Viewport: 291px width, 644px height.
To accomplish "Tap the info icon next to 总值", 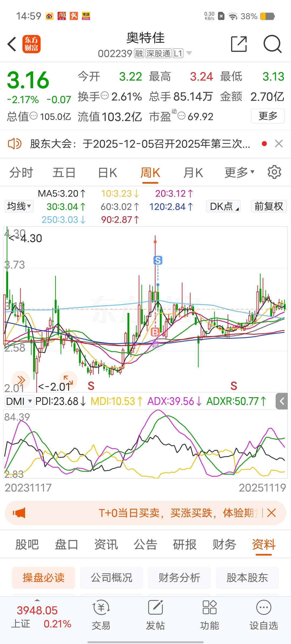I will click(33, 116).
